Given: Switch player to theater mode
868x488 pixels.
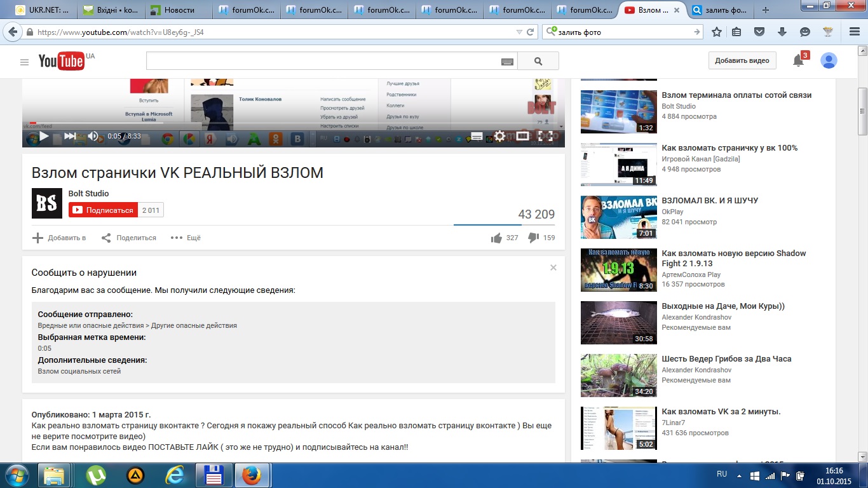Looking at the screenshot, I should (x=522, y=136).
